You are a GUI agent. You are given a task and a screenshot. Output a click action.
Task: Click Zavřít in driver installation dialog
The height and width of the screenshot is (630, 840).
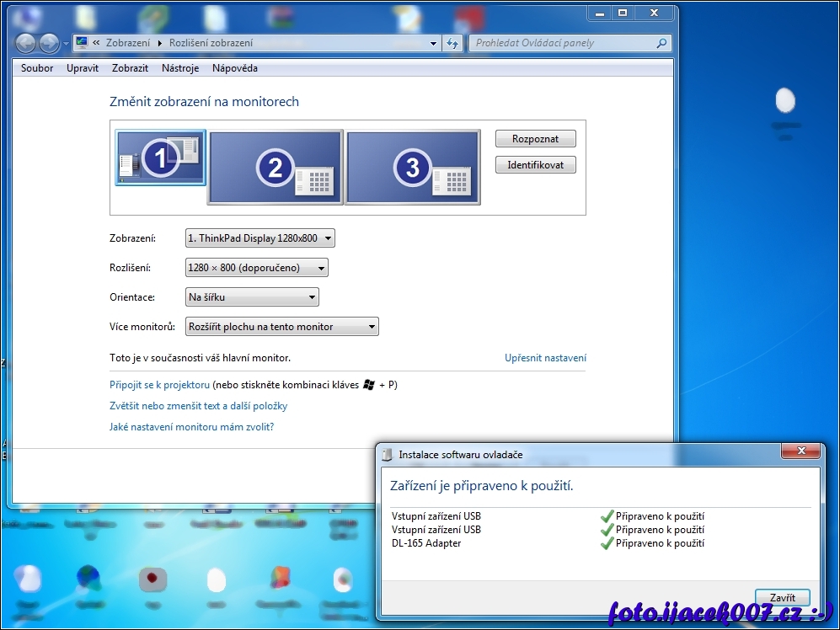[x=783, y=597]
